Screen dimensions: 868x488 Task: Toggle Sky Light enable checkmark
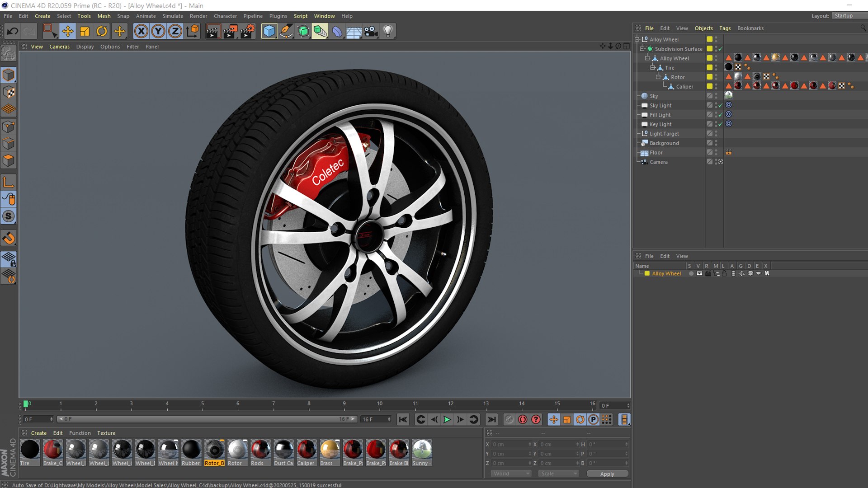click(721, 105)
